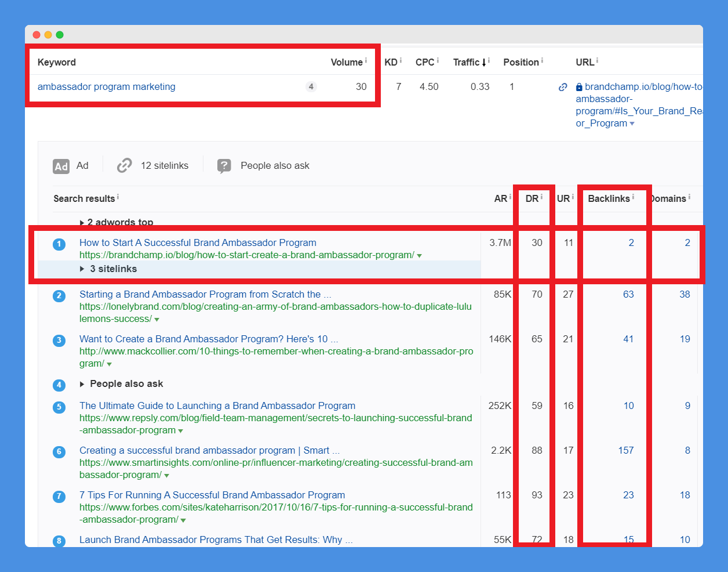Click the 12 sitelinks chain icon
Image resolution: width=728 pixels, height=572 pixels.
click(x=124, y=166)
